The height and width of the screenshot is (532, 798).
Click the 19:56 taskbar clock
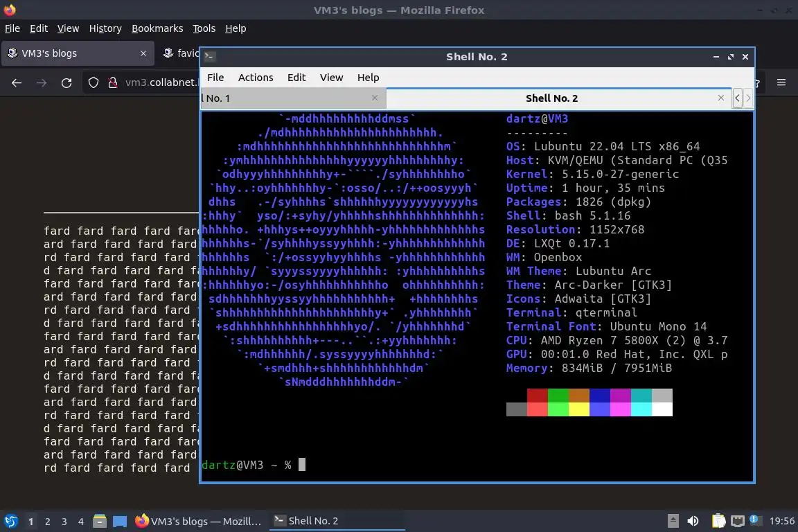pyautogui.click(x=781, y=521)
